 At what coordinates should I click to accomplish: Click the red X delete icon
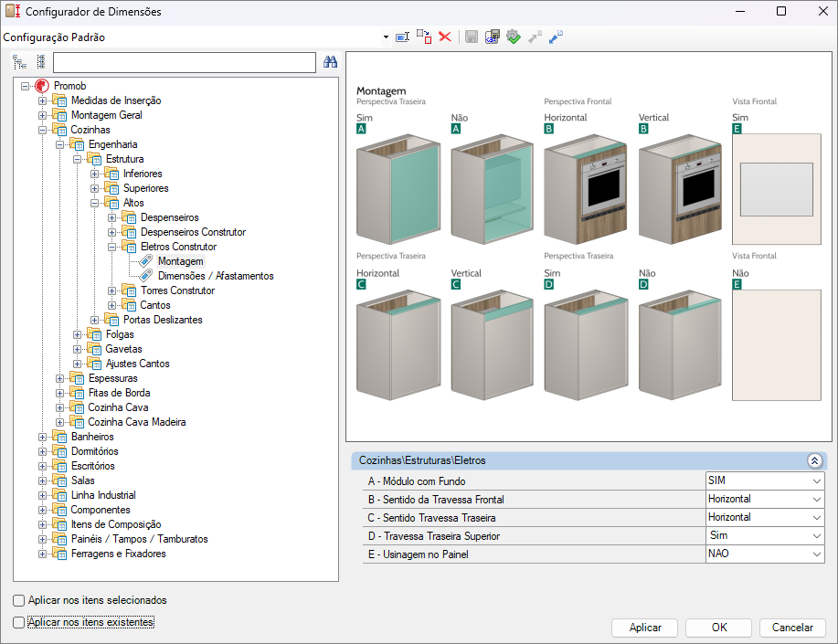(445, 37)
